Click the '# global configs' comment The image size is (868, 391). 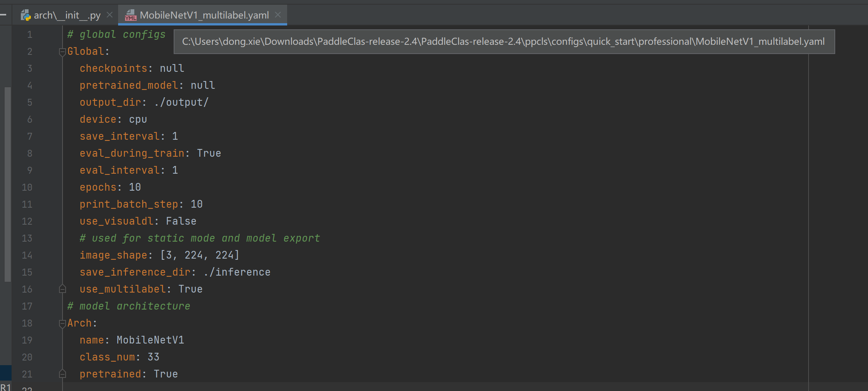(117, 34)
